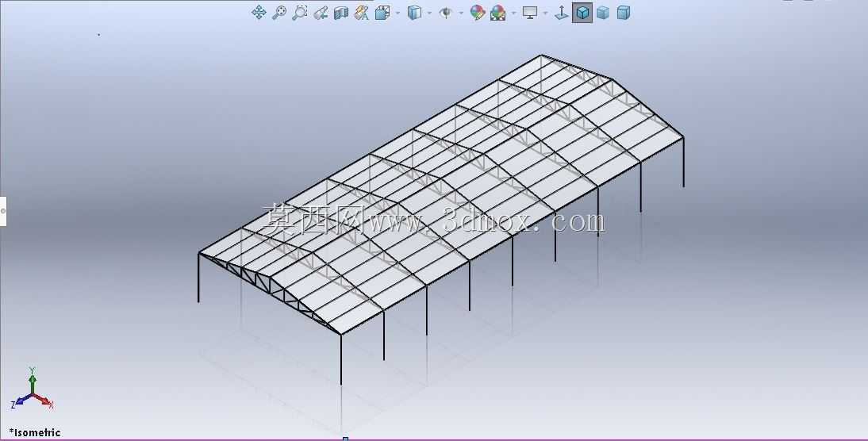The height and width of the screenshot is (441, 868).
Task: Return to Previous View
Action: click(321, 12)
